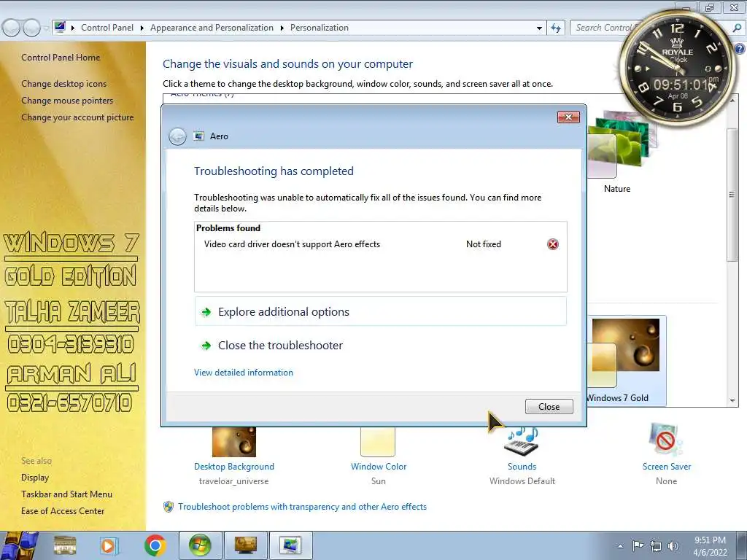Click Control Panel in the breadcrumb
This screenshot has width=747, height=560.
pyautogui.click(x=107, y=28)
